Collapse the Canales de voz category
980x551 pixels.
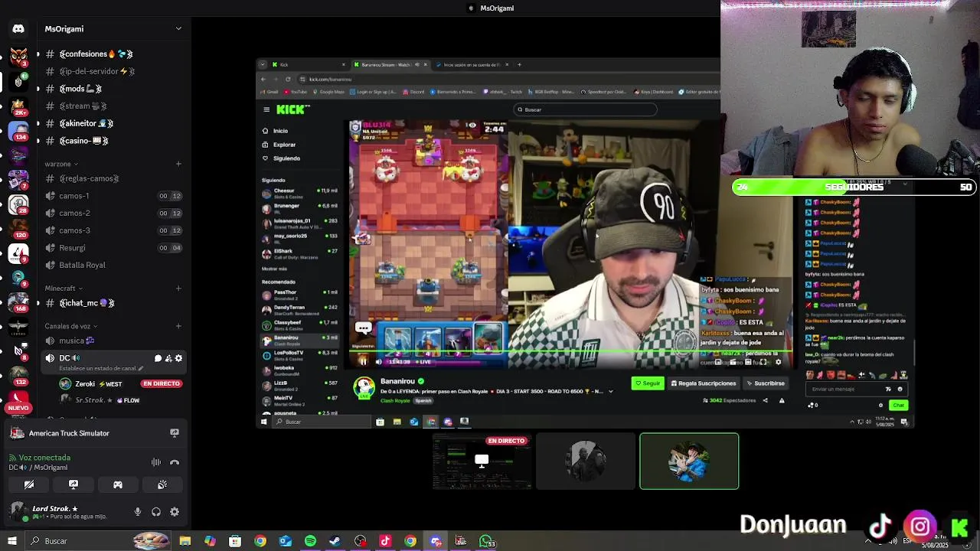71,326
